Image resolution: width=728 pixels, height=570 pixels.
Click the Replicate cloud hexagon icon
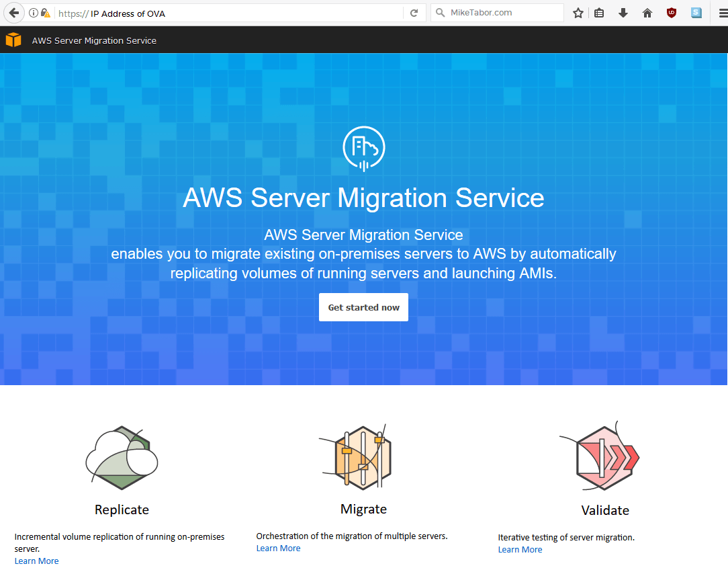(x=122, y=458)
